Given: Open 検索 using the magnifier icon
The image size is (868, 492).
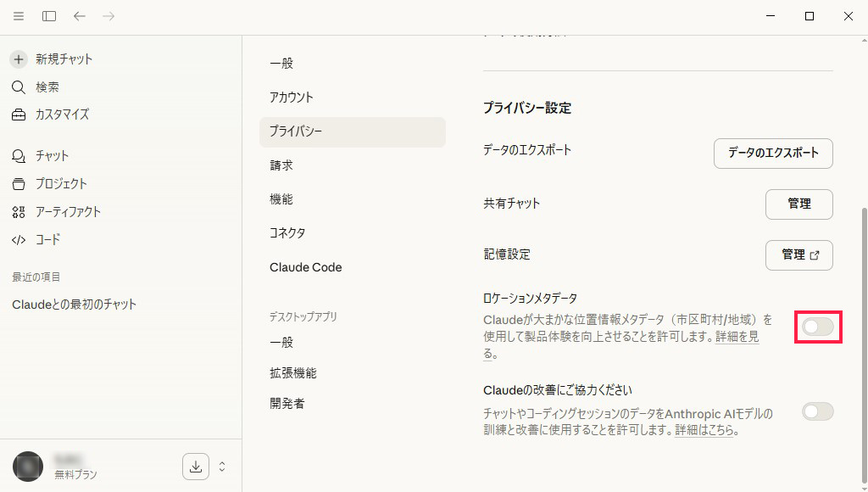Looking at the screenshot, I should [x=18, y=87].
